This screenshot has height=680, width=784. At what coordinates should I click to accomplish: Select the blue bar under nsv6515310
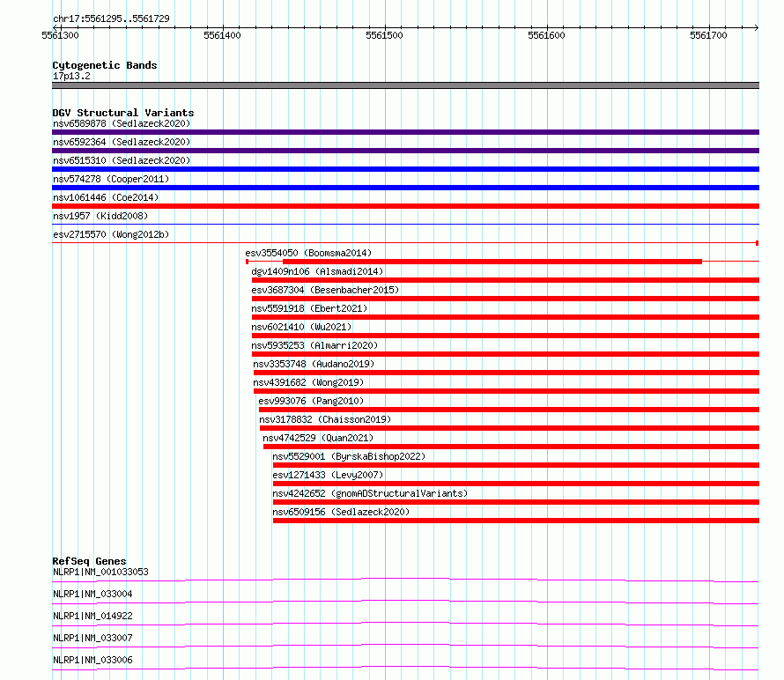tap(405, 169)
